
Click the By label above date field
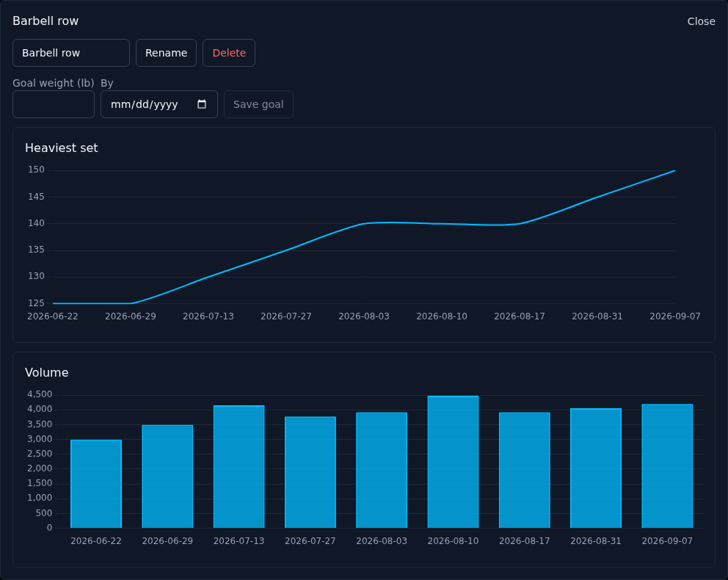tap(107, 83)
